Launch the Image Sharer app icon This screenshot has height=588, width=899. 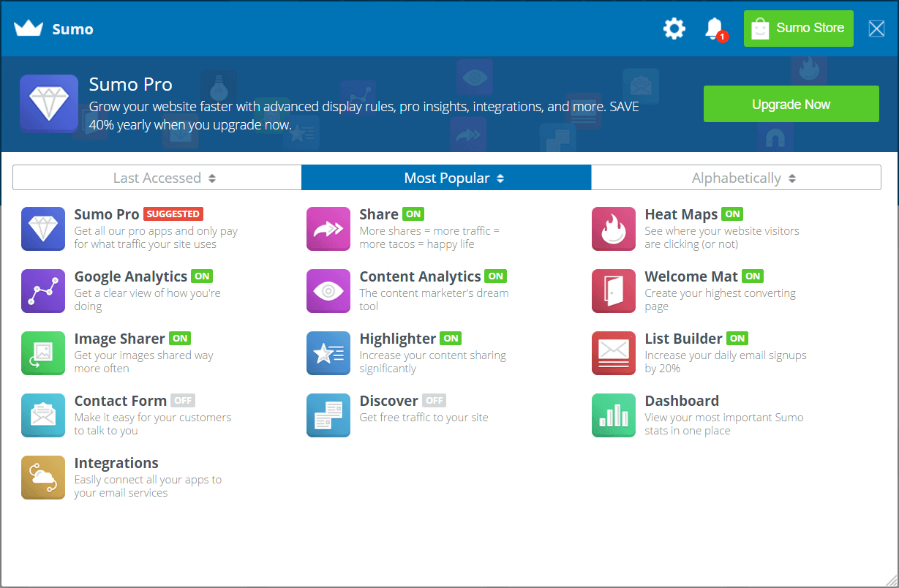point(43,353)
